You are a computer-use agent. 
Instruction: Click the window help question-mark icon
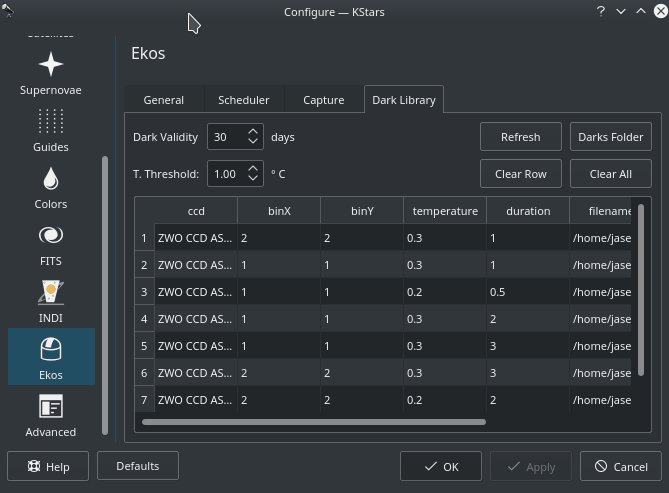[x=601, y=11]
